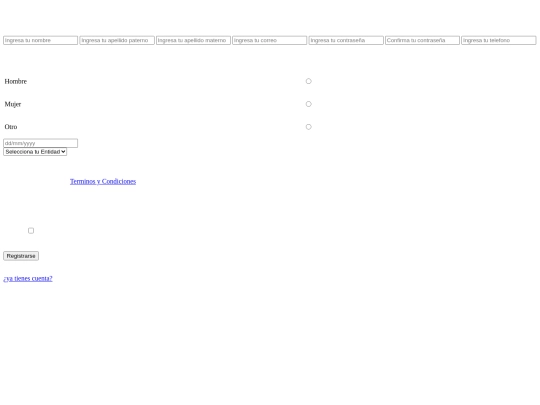Open the 'Terminos y Condiciones' link
This screenshot has height=405, width=540.
103,181
